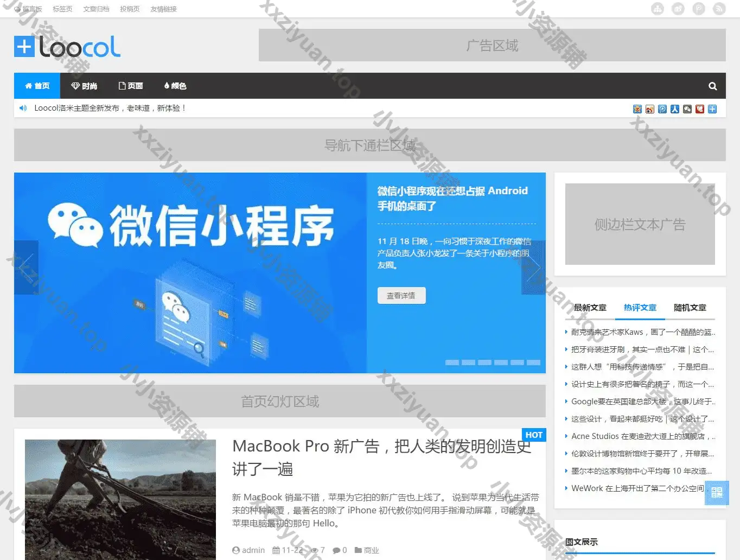Share to QQ Zone via star icon
The width and height of the screenshot is (740, 560).
click(x=637, y=109)
